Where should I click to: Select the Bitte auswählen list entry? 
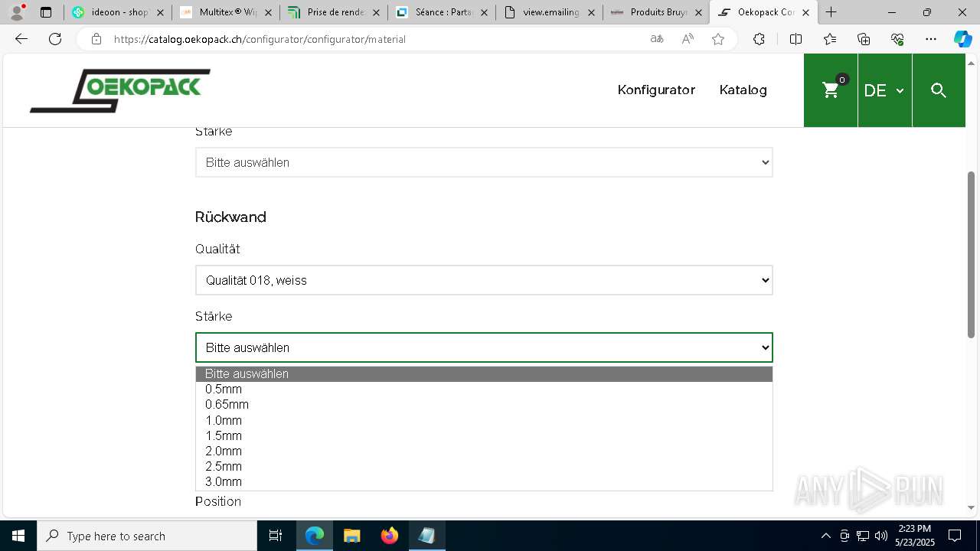click(484, 374)
